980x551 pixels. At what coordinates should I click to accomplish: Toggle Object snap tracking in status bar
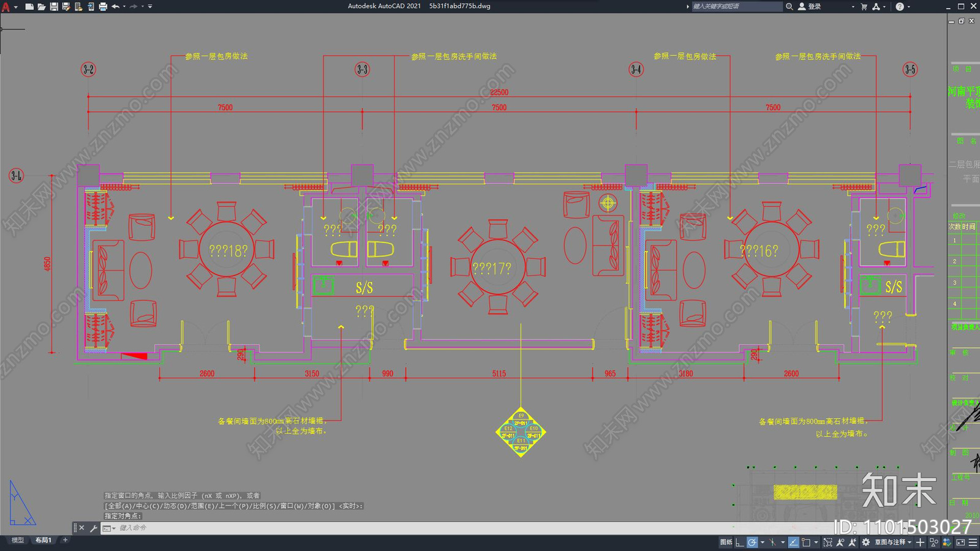(794, 542)
